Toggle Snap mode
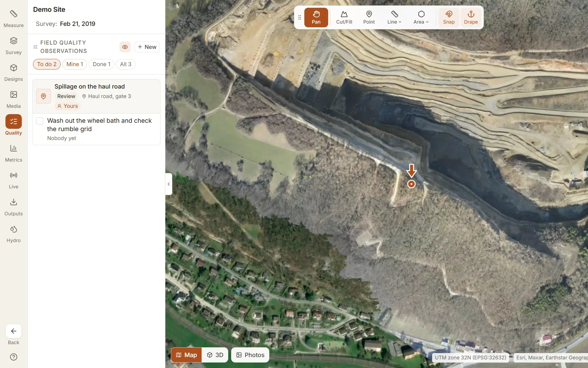The image size is (588, 368). [449, 18]
